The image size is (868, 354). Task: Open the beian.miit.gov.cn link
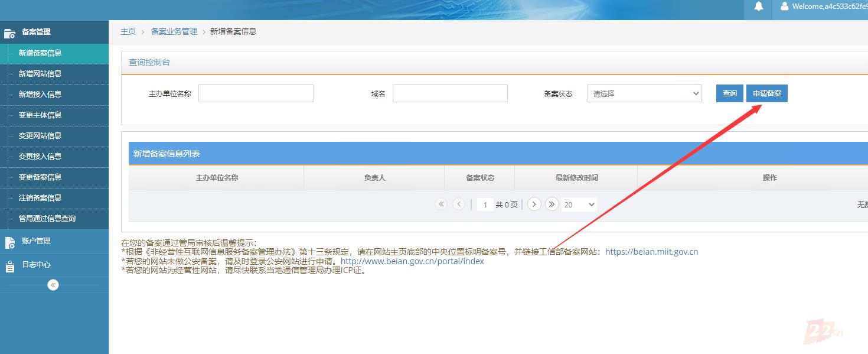point(650,251)
